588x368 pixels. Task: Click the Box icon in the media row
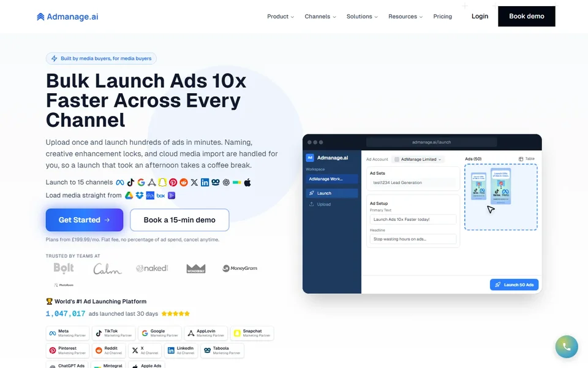click(161, 195)
